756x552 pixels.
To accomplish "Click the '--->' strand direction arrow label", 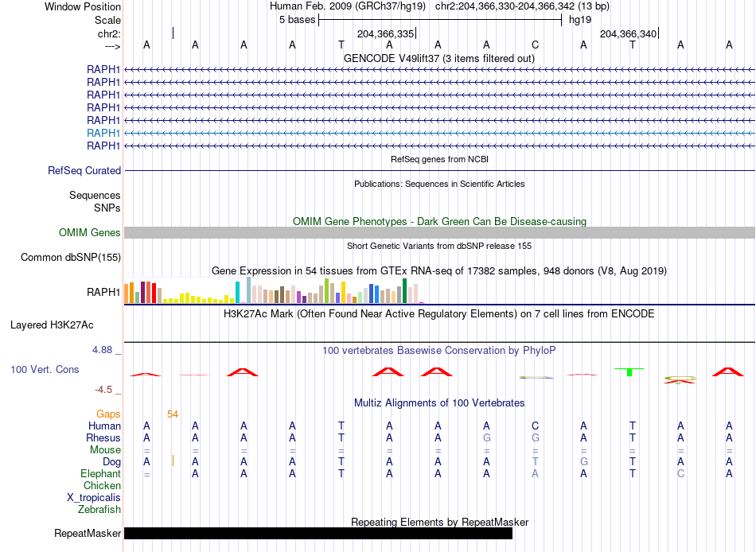I will click(113, 46).
